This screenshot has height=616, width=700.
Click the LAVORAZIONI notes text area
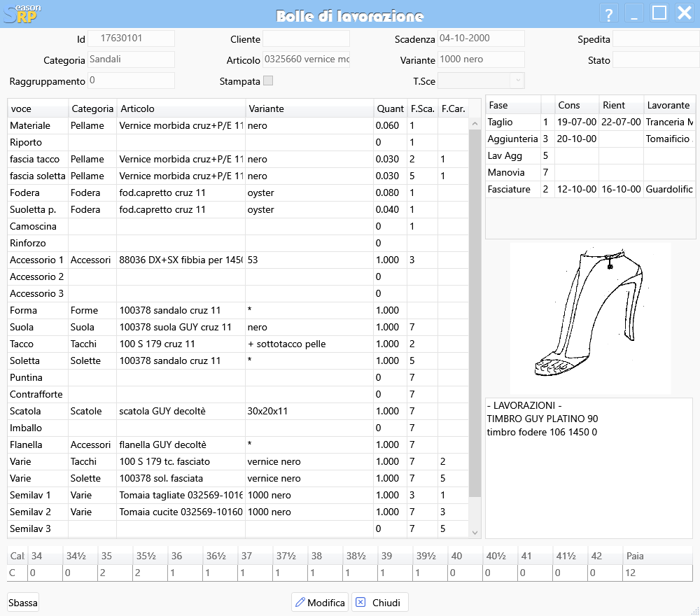pos(589,468)
